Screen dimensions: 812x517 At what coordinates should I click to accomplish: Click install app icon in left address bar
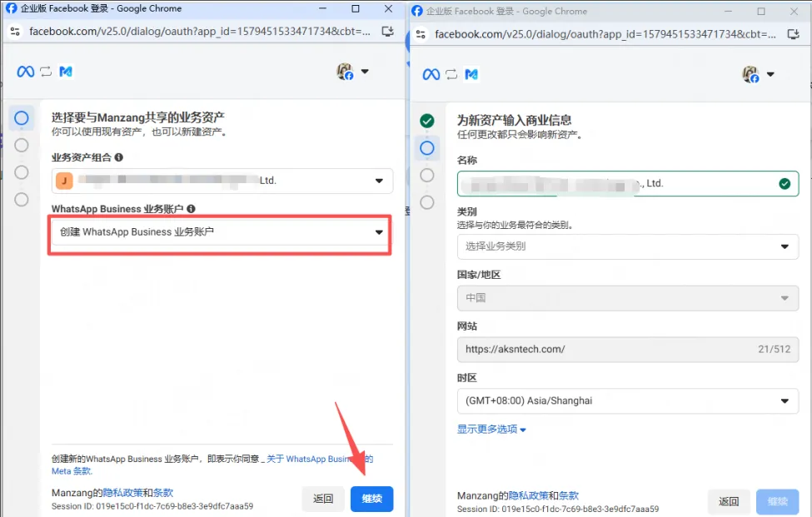(387, 32)
